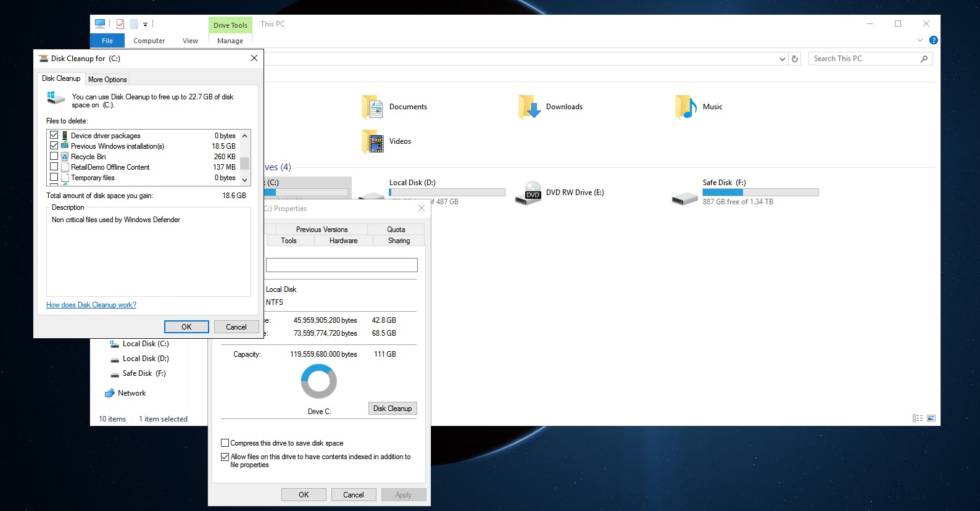Open the File tab in Explorer

107,41
